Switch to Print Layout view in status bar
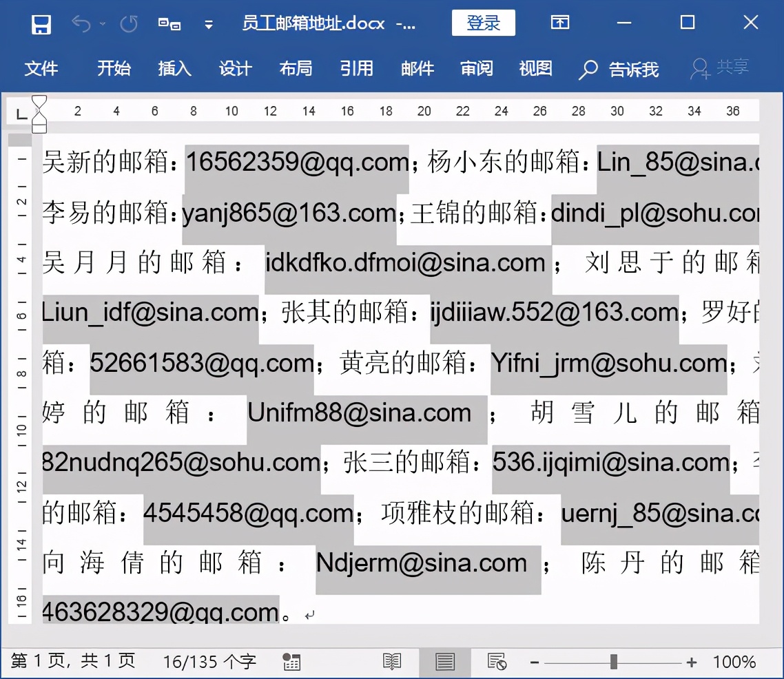This screenshot has height=679, width=784. (x=445, y=662)
